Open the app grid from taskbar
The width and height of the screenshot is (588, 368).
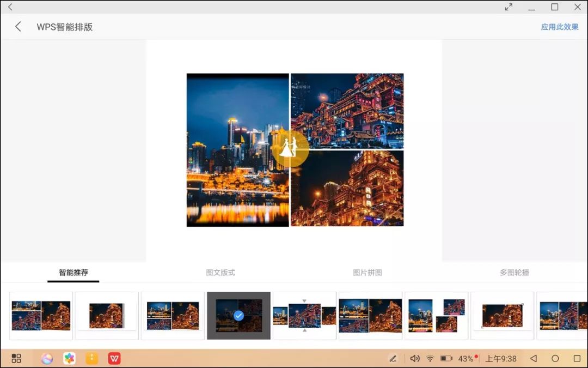pyautogui.click(x=16, y=358)
